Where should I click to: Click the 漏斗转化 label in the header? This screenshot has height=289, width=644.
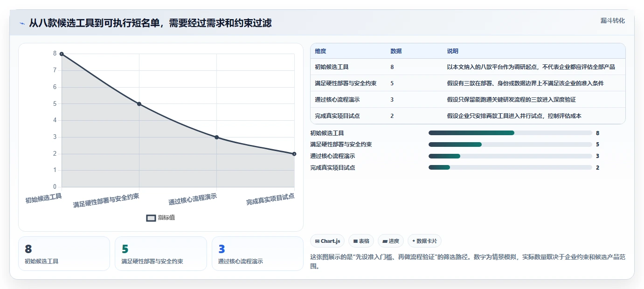click(612, 21)
